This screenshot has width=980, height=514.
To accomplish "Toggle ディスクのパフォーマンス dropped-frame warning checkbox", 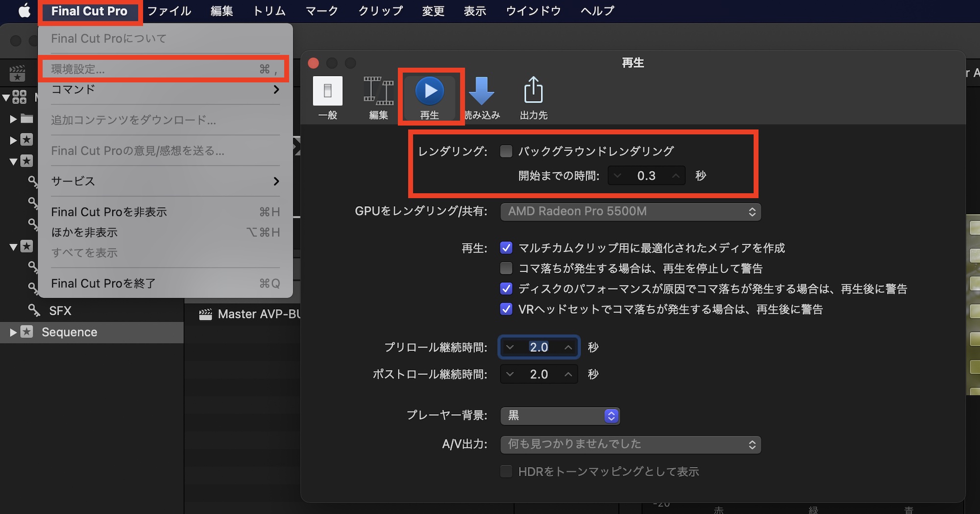I will (506, 289).
